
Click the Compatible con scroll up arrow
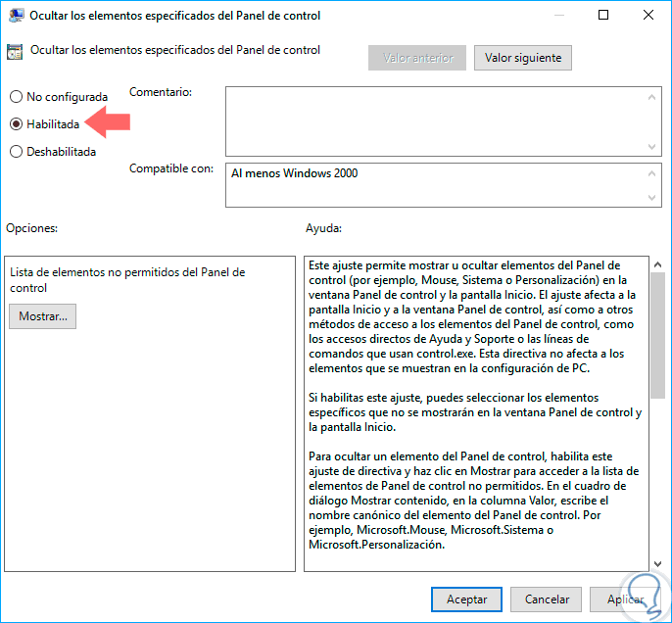651,173
